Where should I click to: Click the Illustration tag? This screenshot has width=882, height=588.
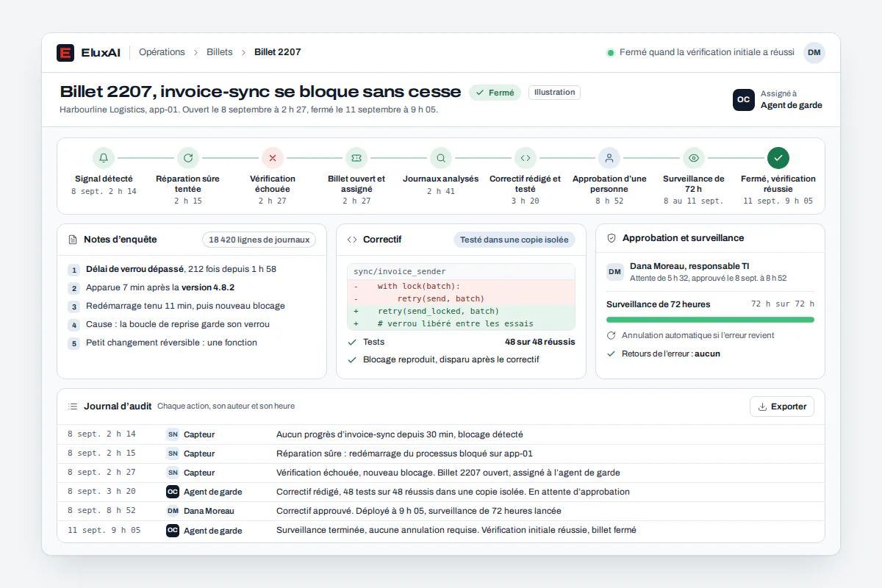click(555, 93)
